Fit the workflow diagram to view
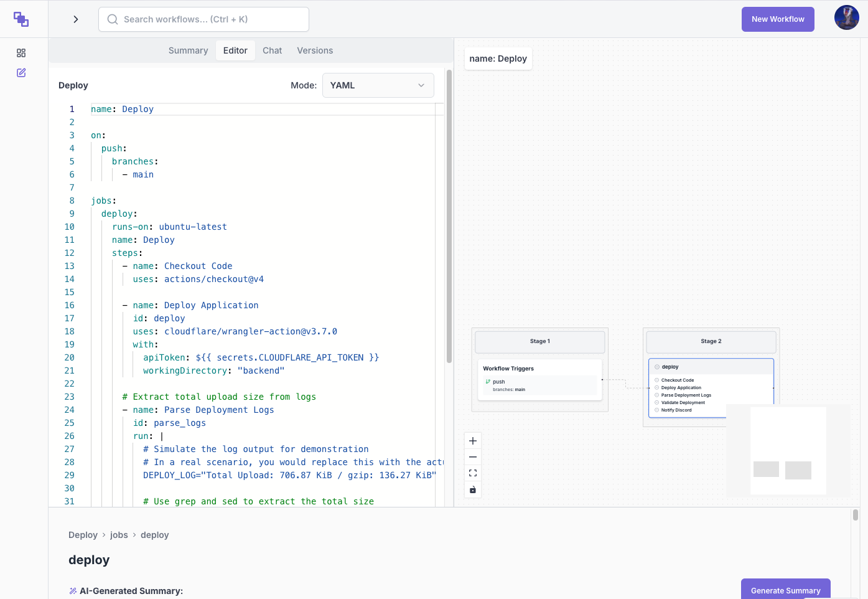Screen dimensions: 868x599 (472, 473)
